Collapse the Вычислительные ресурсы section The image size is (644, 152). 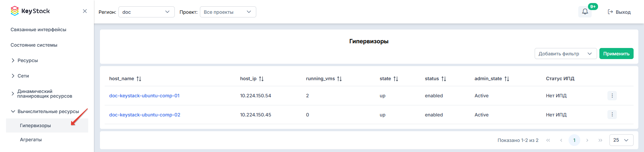(45, 111)
